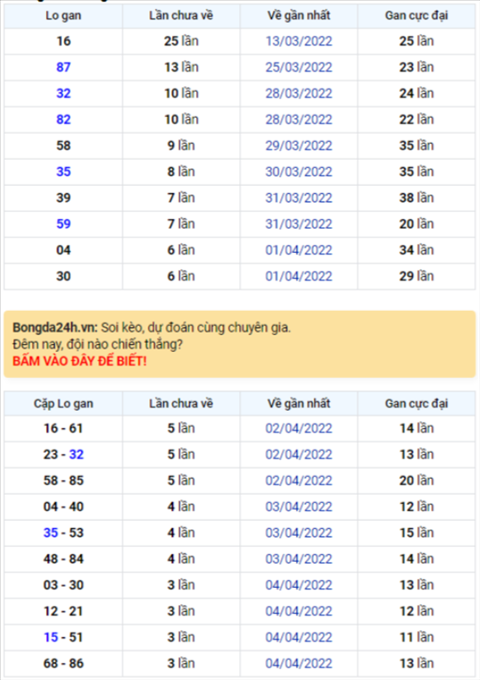Click the BẤM VÀO ĐÂY ĐỂ BIẾT! link

click(x=79, y=361)
